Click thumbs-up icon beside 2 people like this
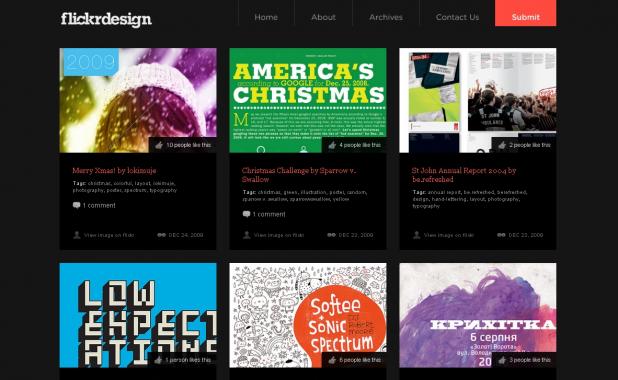 pos(502,145)
